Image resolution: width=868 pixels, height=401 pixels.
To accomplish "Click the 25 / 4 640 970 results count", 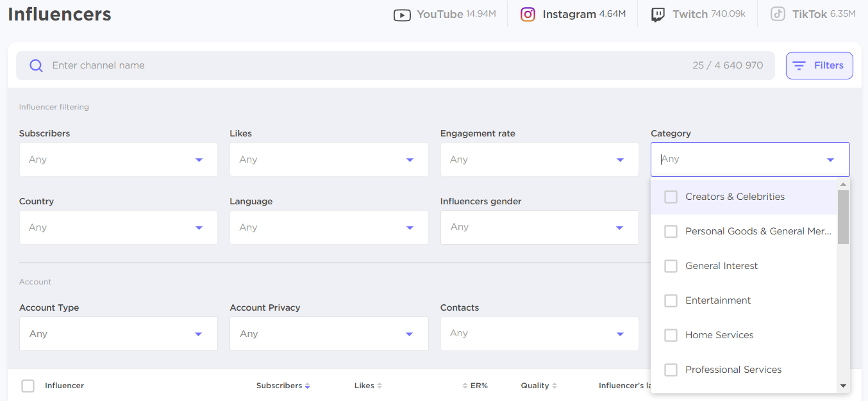I will pyautogui.click(x=728, y=65).
